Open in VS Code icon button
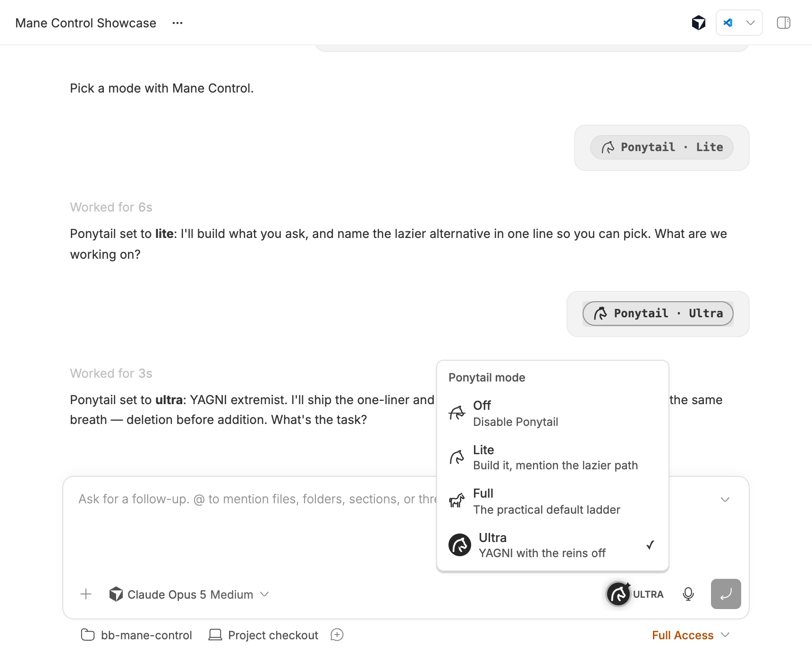 728,23
